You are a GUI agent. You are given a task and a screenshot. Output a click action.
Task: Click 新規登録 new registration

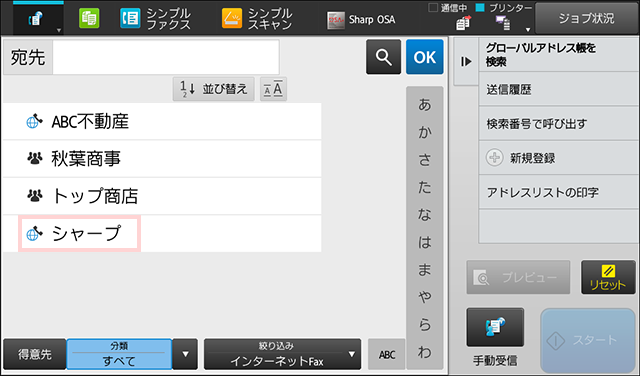(558, 158)
